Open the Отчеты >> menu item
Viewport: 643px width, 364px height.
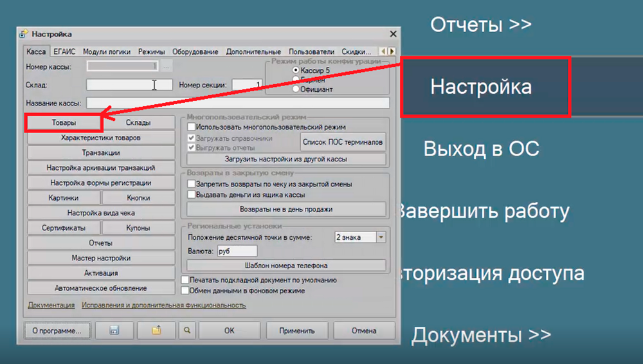(480, 25)
